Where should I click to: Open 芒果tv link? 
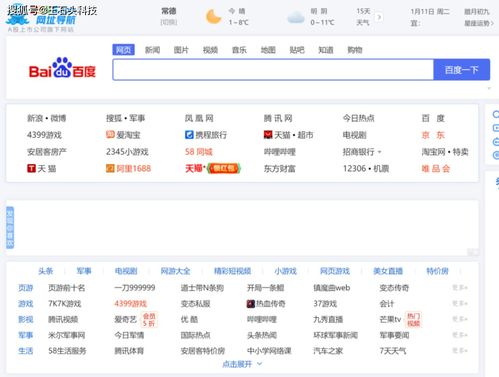390,319
